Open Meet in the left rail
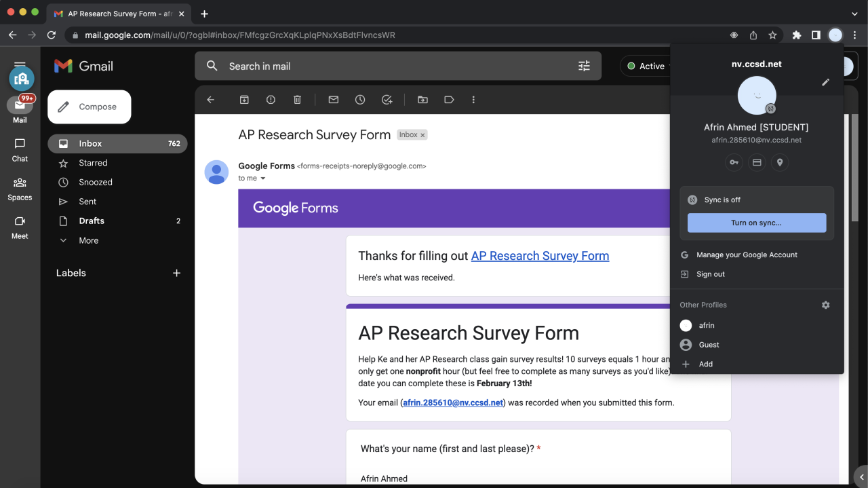868x488 pixels. point(20,227)
